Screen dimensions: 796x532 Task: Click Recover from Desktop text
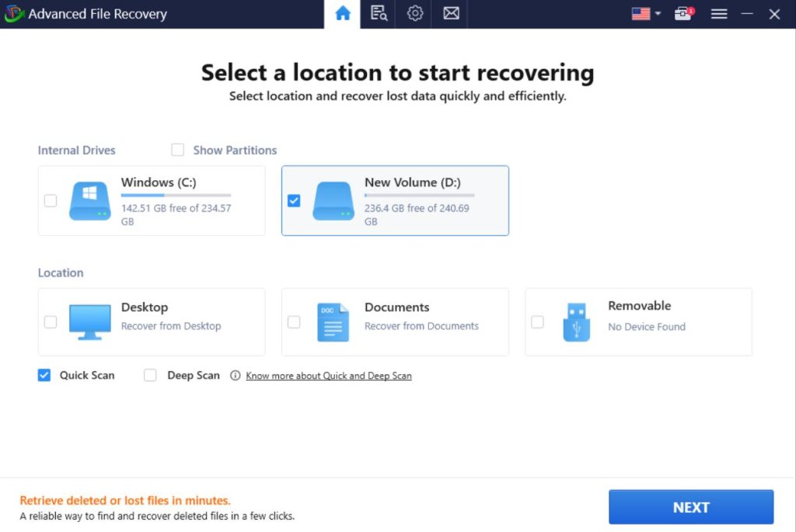pos(171,326)
